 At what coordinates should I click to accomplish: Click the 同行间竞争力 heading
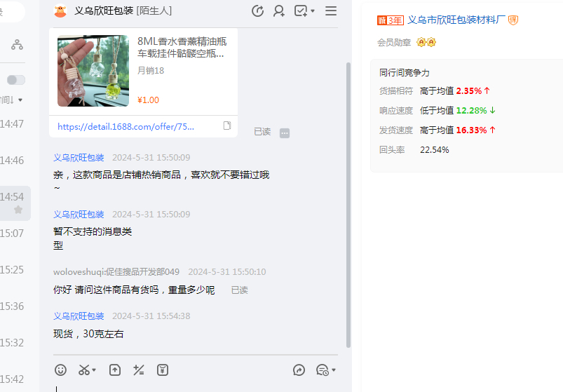click(405, 72)
